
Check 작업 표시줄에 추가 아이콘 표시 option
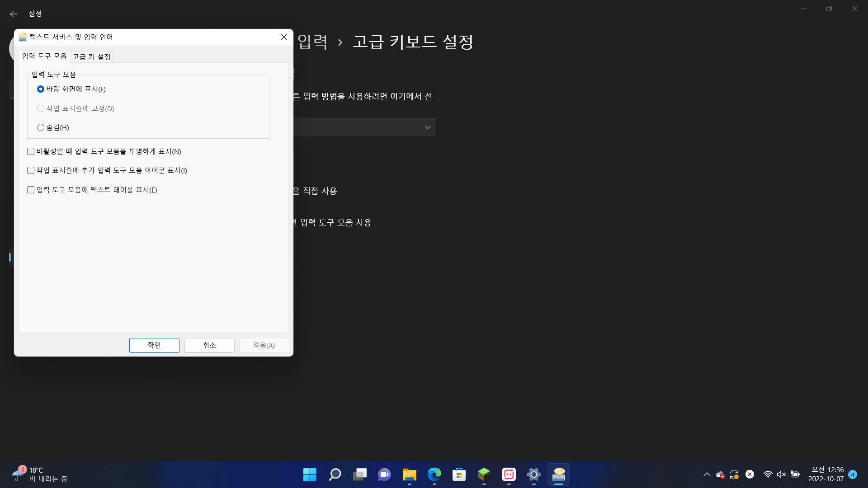click(x=31, y=170)
